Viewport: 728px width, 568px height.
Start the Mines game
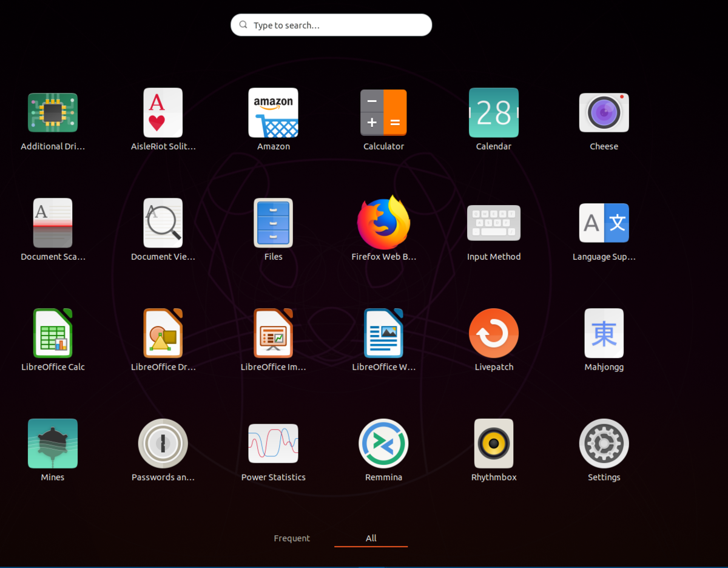click(x=53, y=444)
